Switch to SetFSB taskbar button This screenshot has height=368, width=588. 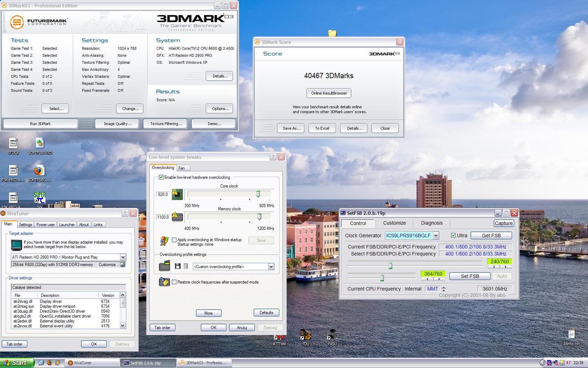(x=148, y=363)
